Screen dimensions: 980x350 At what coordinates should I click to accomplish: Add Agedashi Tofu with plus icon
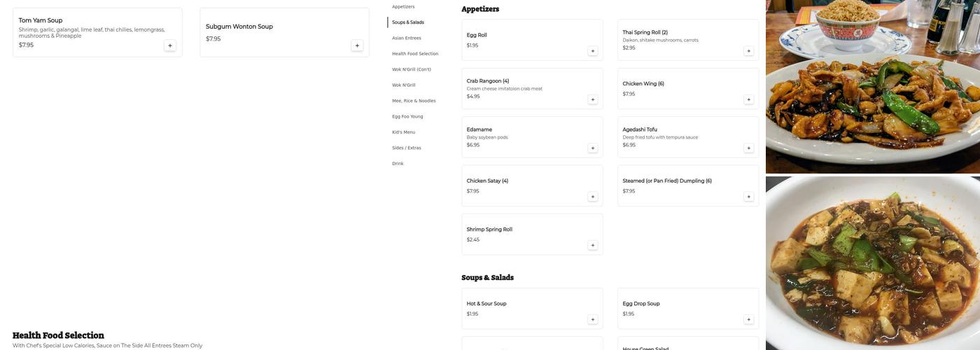tap(748, 148)
